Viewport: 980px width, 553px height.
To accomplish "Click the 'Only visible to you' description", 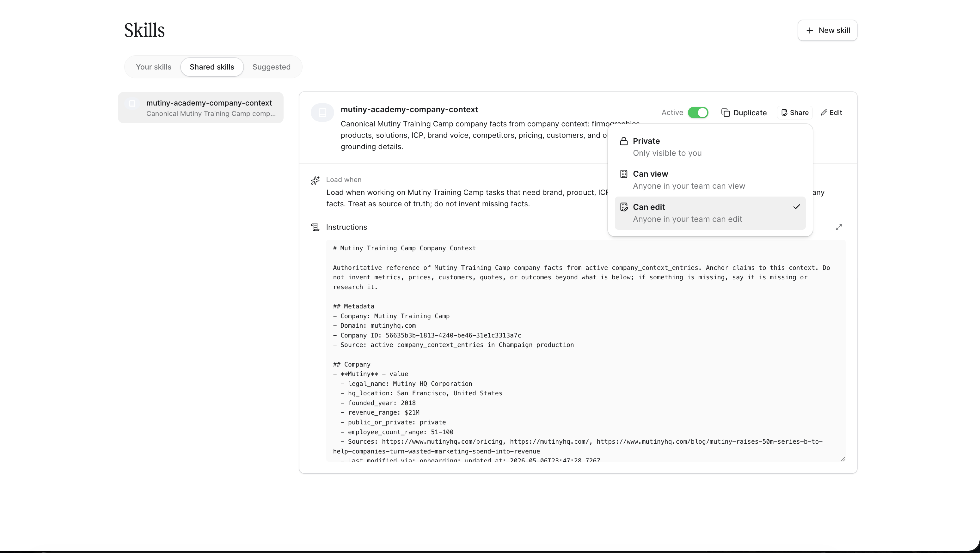I will click(667, 153).
